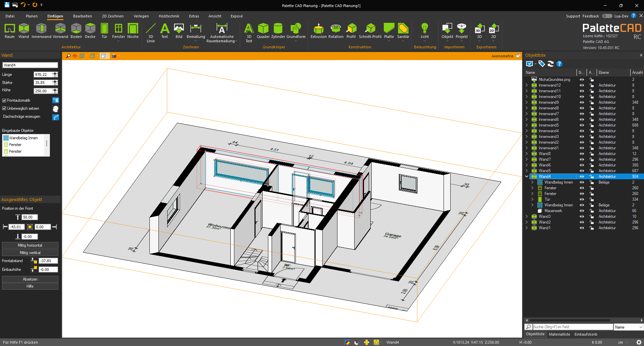Collapse the Wand4 tree entry
The image size is (644, 346).
pos(526,176)
